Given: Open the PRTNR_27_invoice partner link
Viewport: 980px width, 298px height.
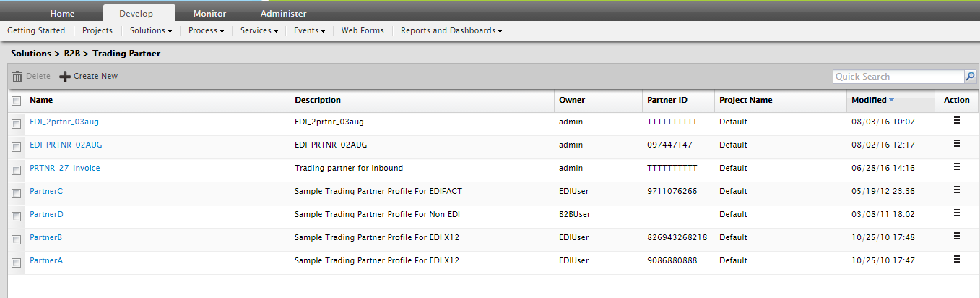Looking at the screenshot, I should 65,168.
